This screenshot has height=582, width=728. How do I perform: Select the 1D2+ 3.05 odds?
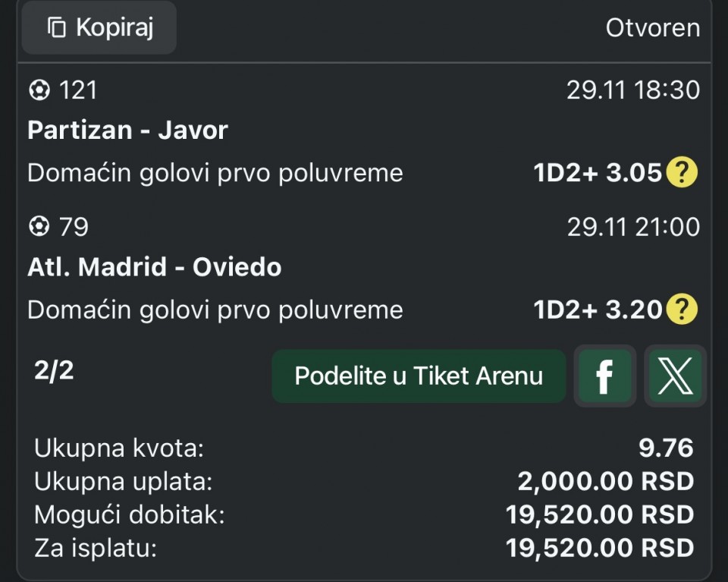(x=598, y=174)
